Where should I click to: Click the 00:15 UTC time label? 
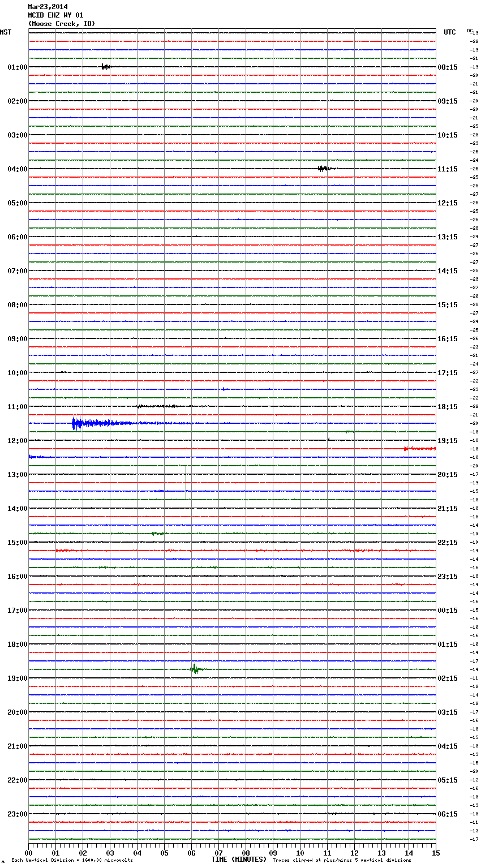coord(448,611)
